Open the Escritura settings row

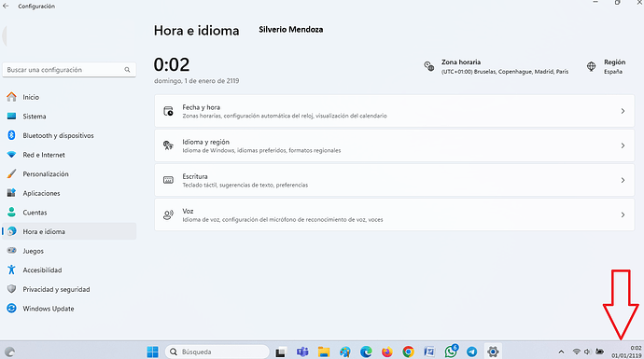(x=394, y=180)
